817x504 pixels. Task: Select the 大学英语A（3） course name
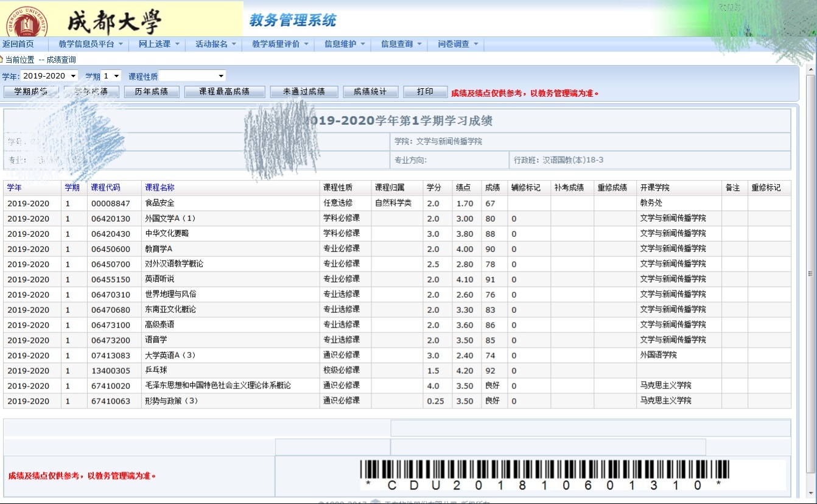point(170,355)
